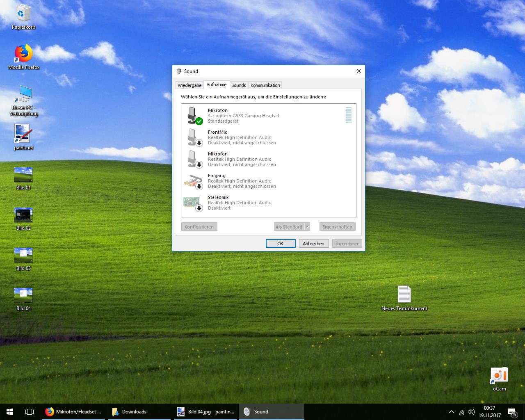Click the Konfigurieren button
The width and height of the screenshot is (525, 420).
click(199, 227)
